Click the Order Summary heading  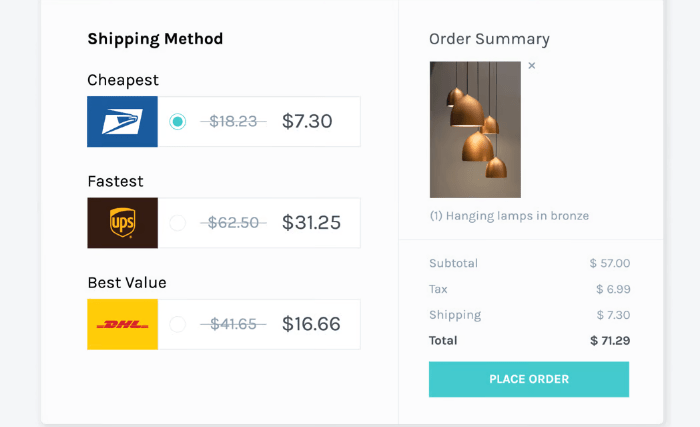[489, 39]
